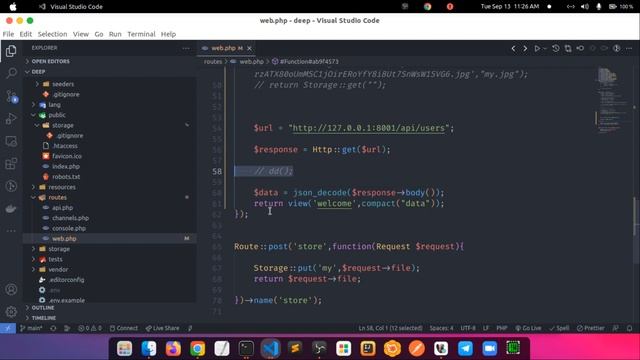The width and height of the screenshot is (640, 360).
Task: Synchronize changes icon in status bar
Action: coord(53,328)
